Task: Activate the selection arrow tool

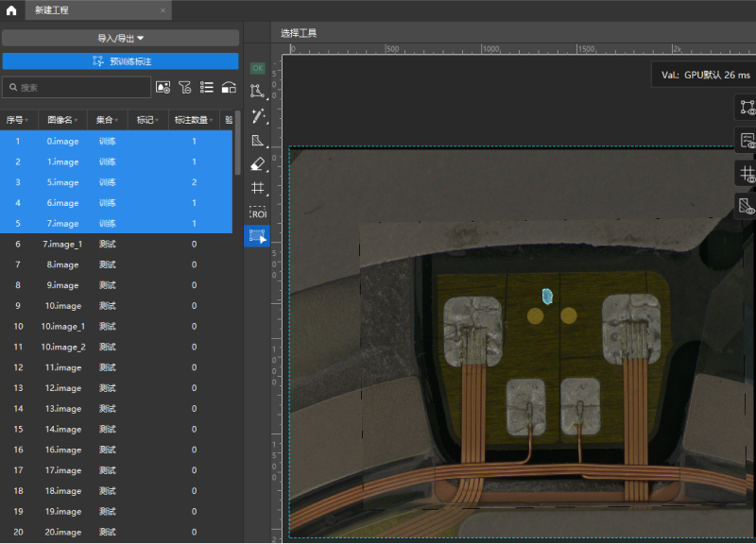Action: 257,236
